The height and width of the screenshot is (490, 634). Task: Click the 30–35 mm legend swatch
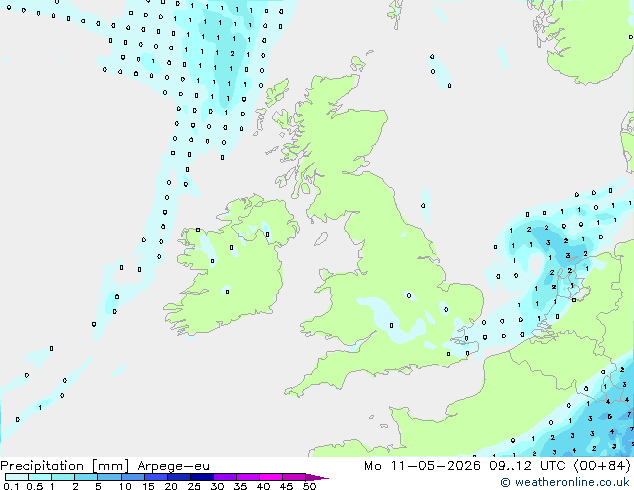tap(224, 477)
